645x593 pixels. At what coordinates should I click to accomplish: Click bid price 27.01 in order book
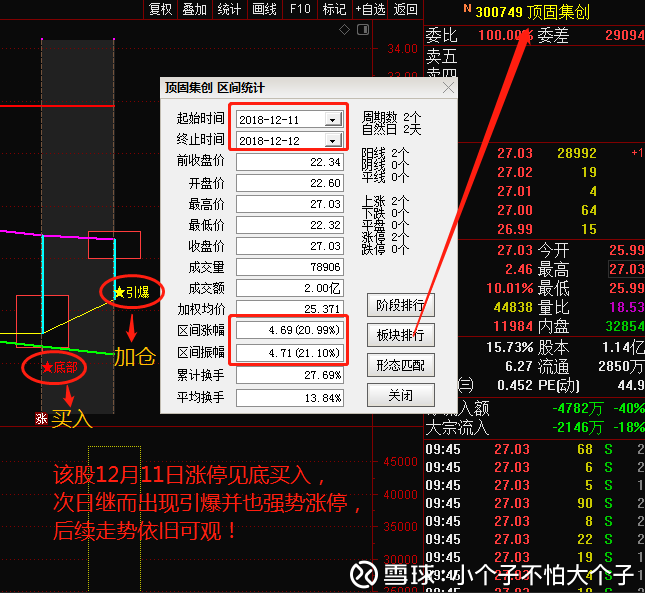pos(515,191)
